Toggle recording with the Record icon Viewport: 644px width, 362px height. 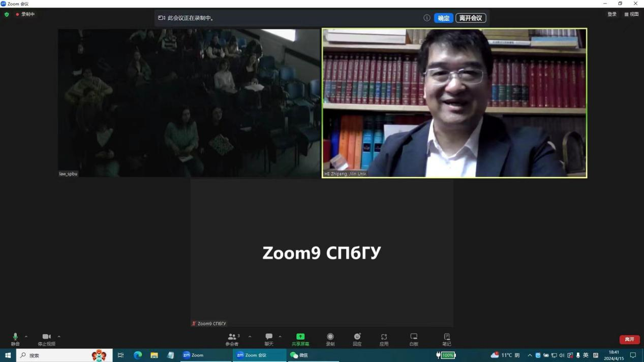point(330,339)
